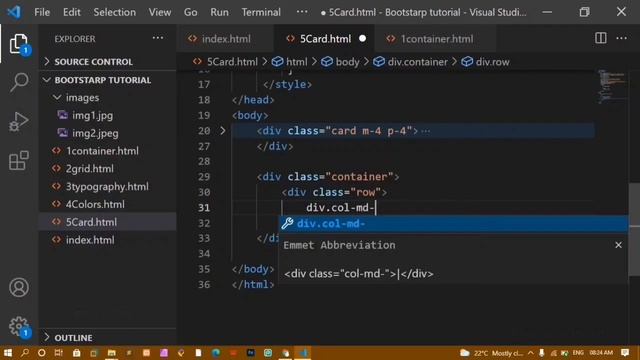Image resolution: width=640 pixels, height=360 pixels.
Task: Close the Emmet Abbreviation details panel
Action: point(618,245)
